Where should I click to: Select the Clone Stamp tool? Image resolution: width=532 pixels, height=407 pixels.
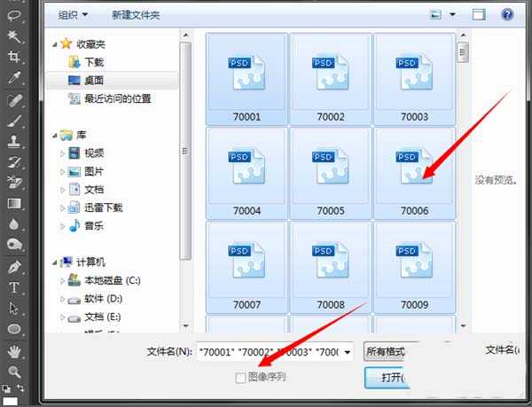coord(14,141)
